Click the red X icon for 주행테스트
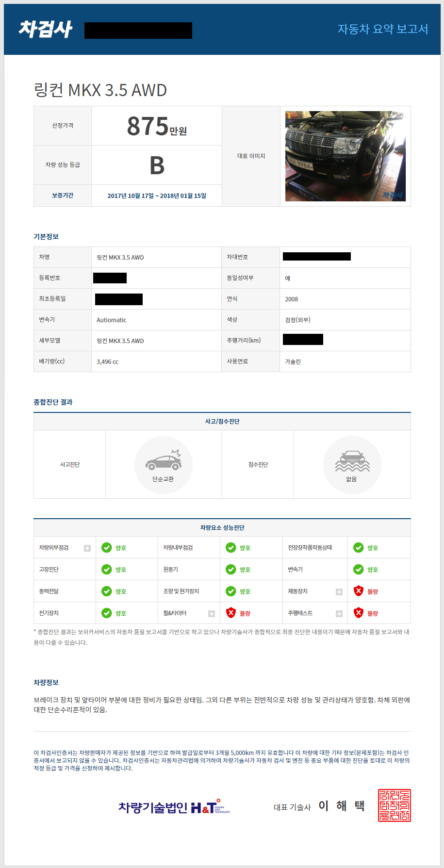Image resolution: width=444 pixels, height=868 pixels. [x=359, y=613]
